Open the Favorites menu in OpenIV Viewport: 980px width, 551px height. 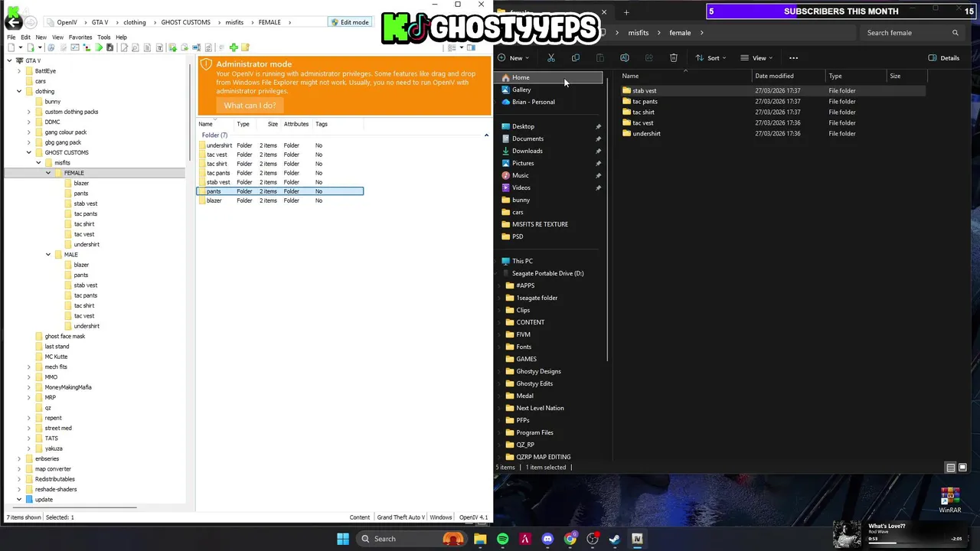pyautogui.click(x=80, y=37)
